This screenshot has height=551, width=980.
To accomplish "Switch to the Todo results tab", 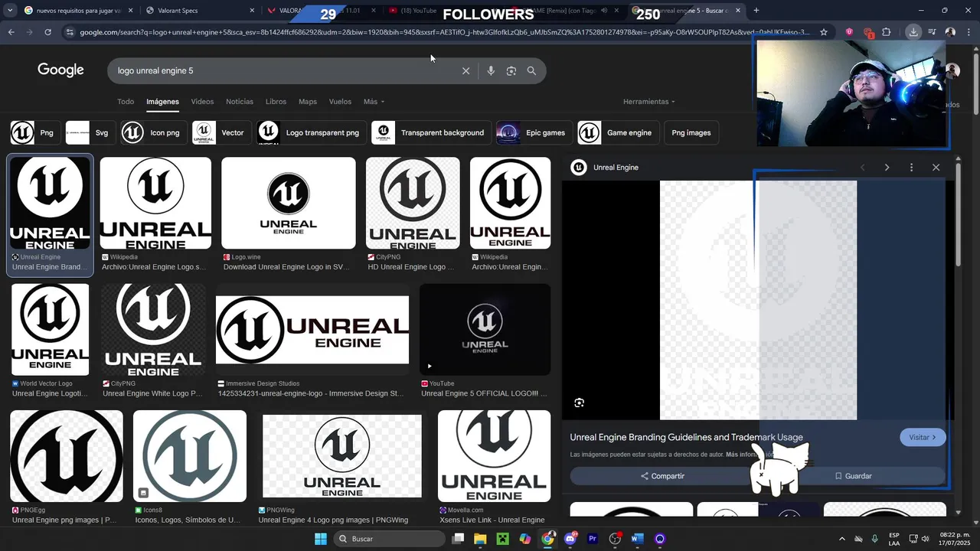I will tap(126, 102).
